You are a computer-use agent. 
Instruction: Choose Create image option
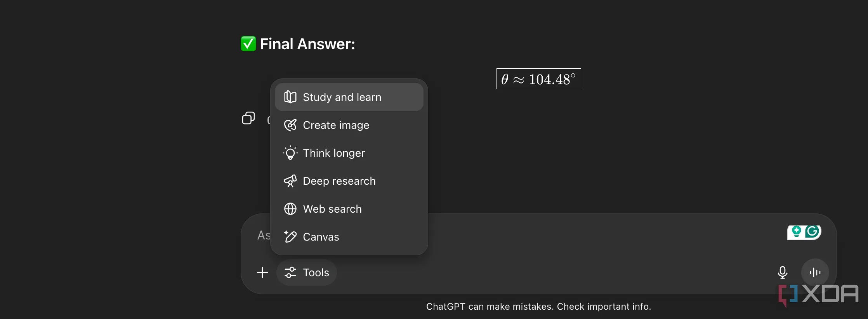(349, 125)
